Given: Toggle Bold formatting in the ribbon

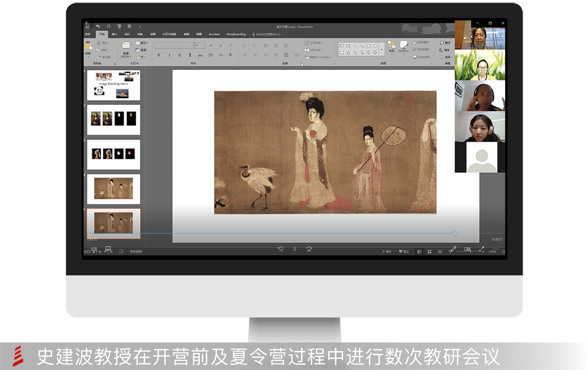Looking at the screenshot, I should [159, 55].
